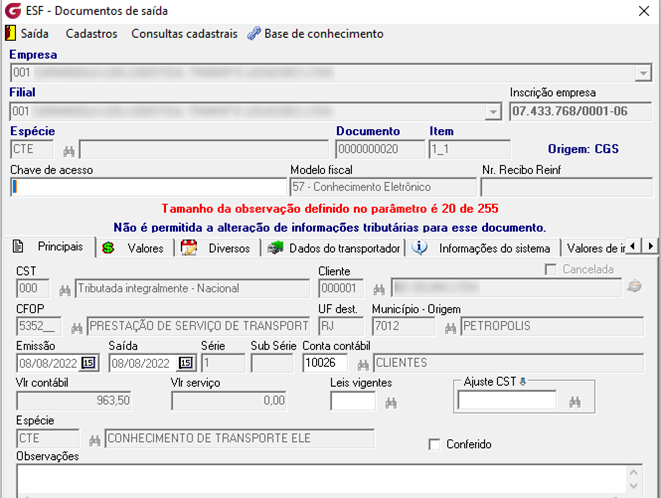Screen dimensions: 661x498
Task: Expand the Empresa dropdown
Action: (643, 73)
